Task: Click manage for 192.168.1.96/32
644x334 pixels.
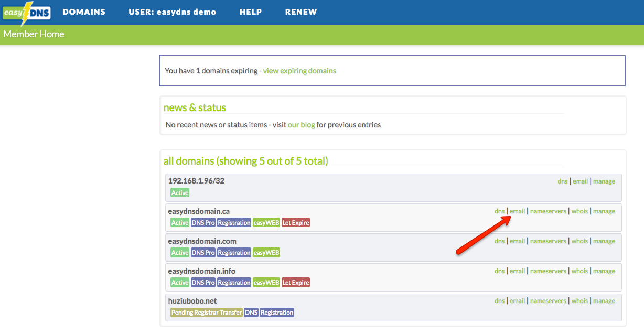Action: (604, 181)
